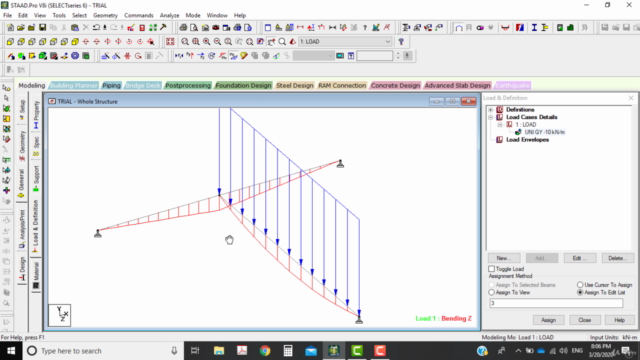
Task: Click the Close button in the Load & Definition panel
Action: 584,320
